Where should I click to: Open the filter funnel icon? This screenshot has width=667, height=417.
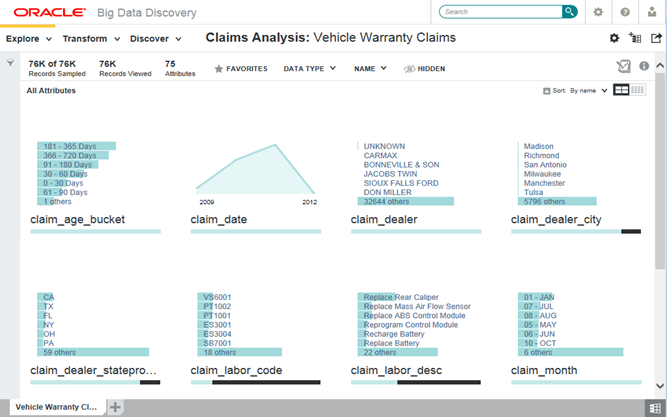(x=10, y=63)
